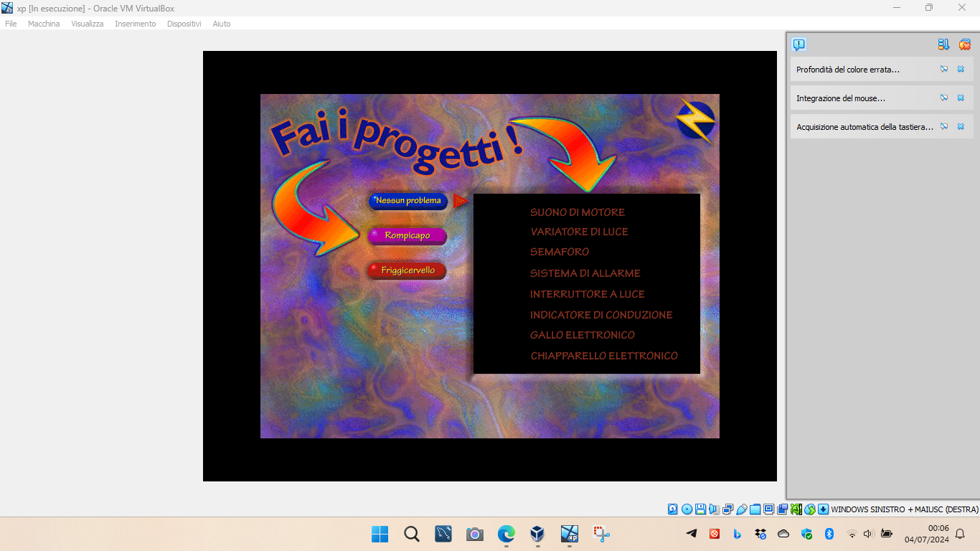The image size is (980, 551).
Task: Click the Windows Security shield tray icon
Action: tap(806, 534)
